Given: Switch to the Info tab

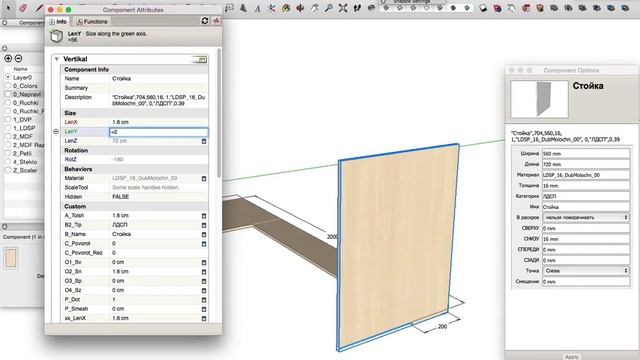Looking at the screenshot, I should tap(58, 22).
